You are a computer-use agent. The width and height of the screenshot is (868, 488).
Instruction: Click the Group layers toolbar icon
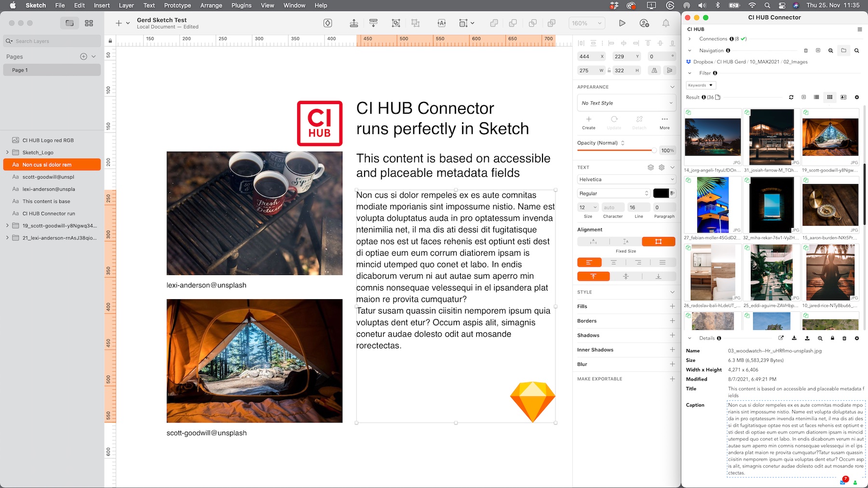pos(396,23)
